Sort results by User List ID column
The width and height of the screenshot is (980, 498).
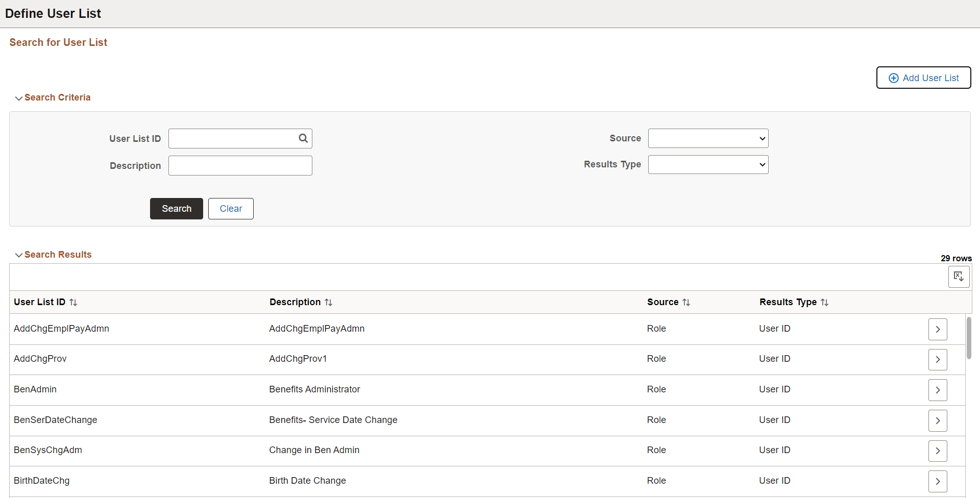coord(73,302)
